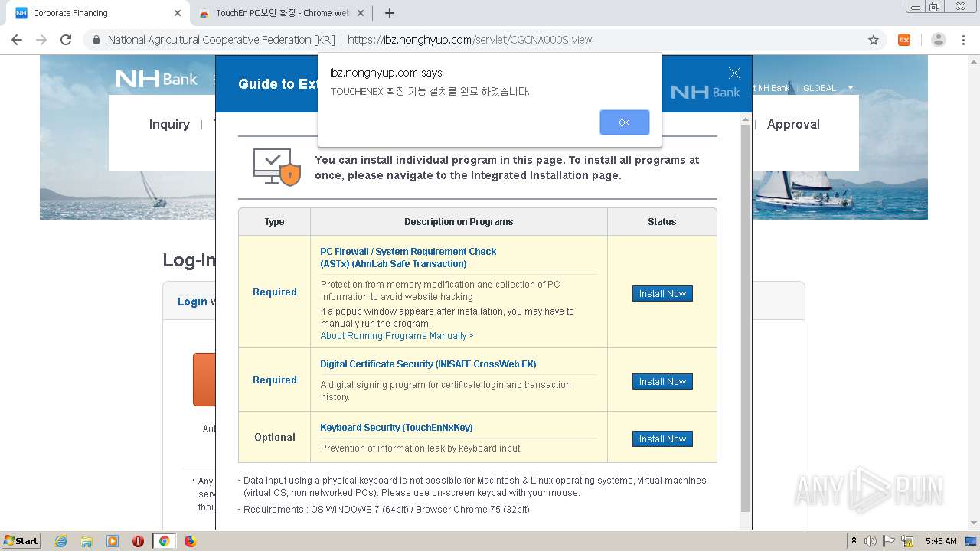
Task: Click the NH Bank link near GLOBAL
Action: click(772, 88)
